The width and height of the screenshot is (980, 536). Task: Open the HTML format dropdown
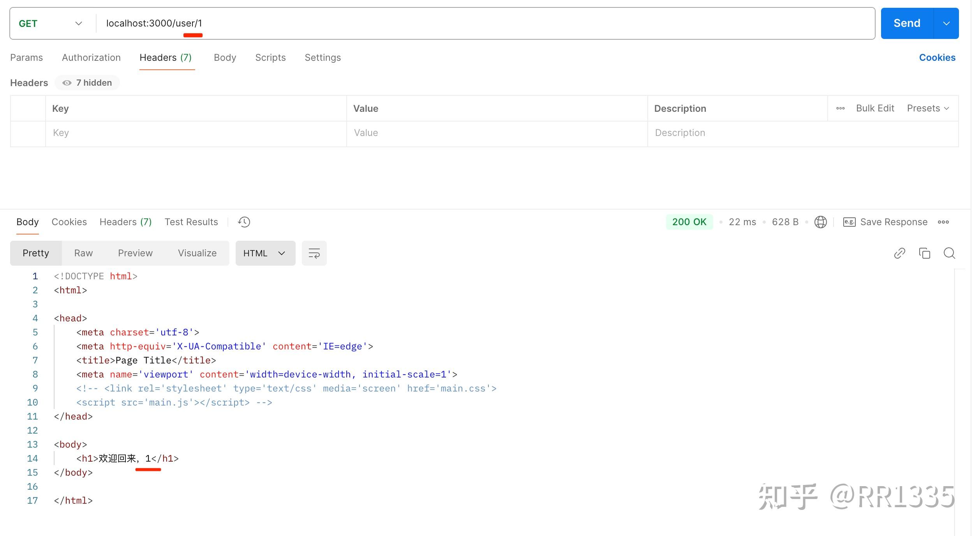(x=265, y=253)
